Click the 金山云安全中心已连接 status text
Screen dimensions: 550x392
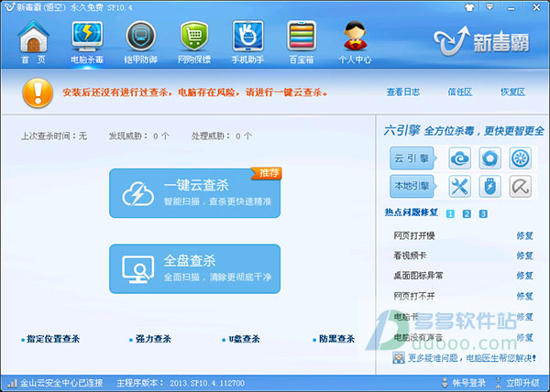[61, 383]
